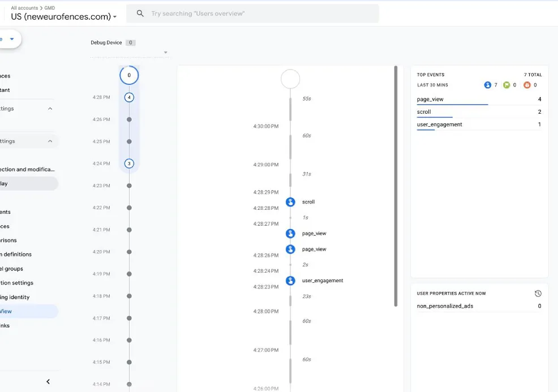The image size is (558, 392).
Task: Select the 4:24 PM minute bubble with 3 events
Action: (129, 163)
